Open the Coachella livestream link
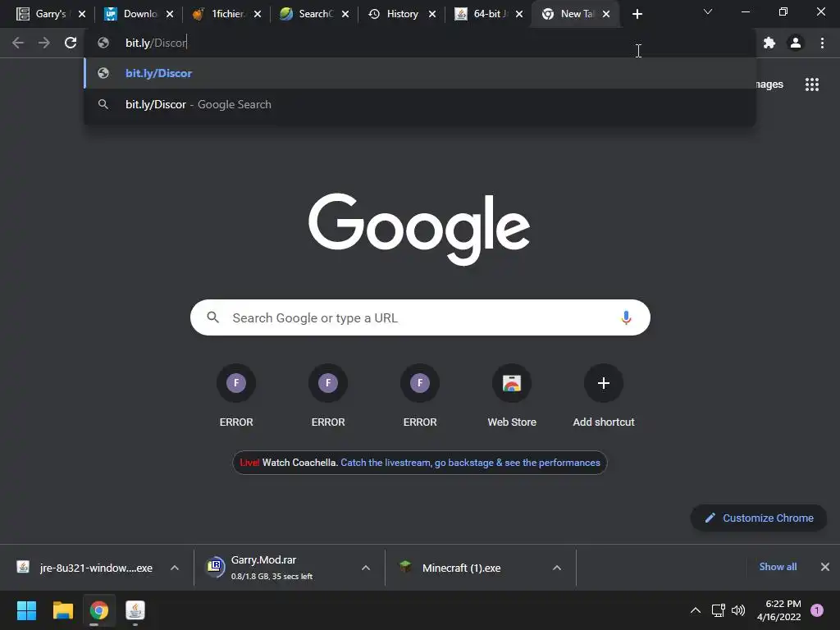The width and height of the screenshot is (840, 630). click(x=470, y=463)
